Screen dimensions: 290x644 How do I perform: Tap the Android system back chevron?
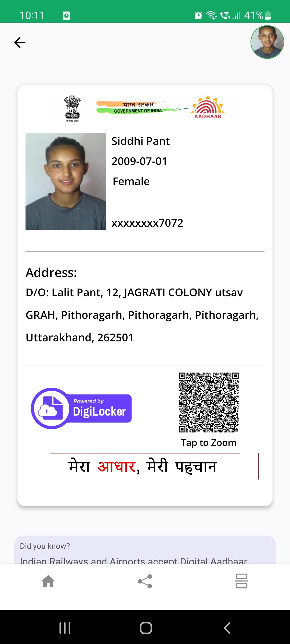[227, 628]
